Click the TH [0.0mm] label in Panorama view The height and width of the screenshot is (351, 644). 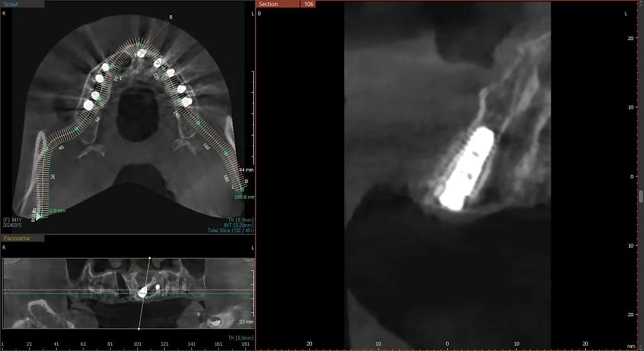click(241, 338)
